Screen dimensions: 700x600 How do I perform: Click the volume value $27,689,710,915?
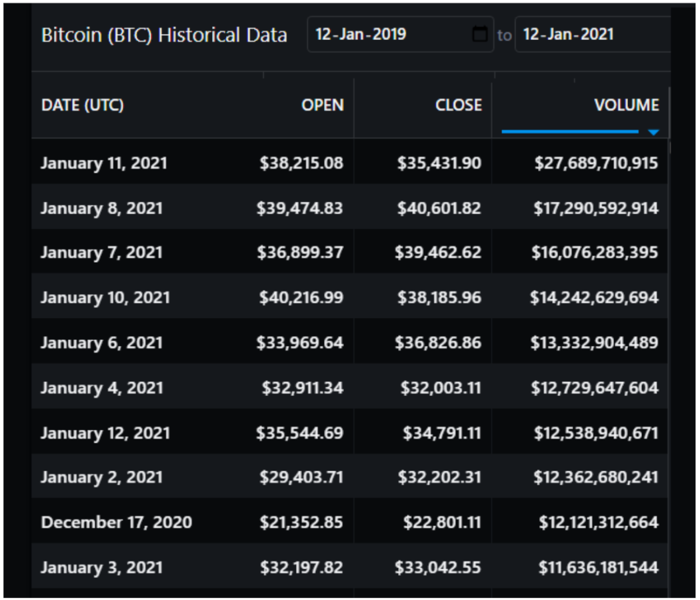point(597,163)
